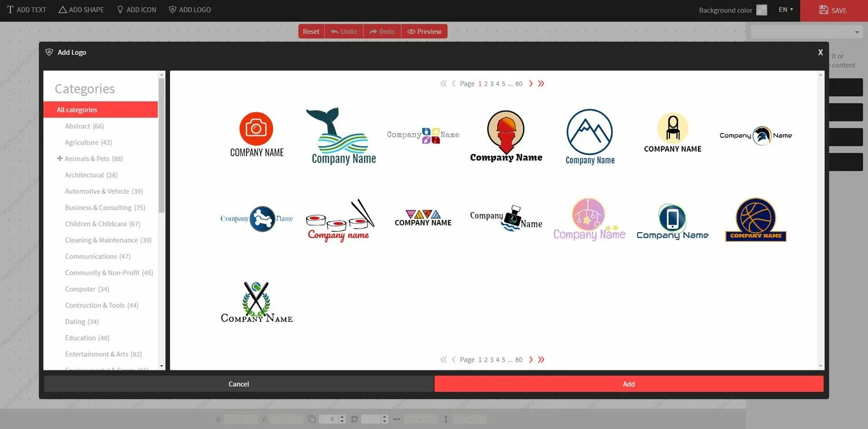Viewport: 868px width, 429px height.
Task: Open the Architectural (28) category
Action: pyautogui.click(x=91, y=174)
